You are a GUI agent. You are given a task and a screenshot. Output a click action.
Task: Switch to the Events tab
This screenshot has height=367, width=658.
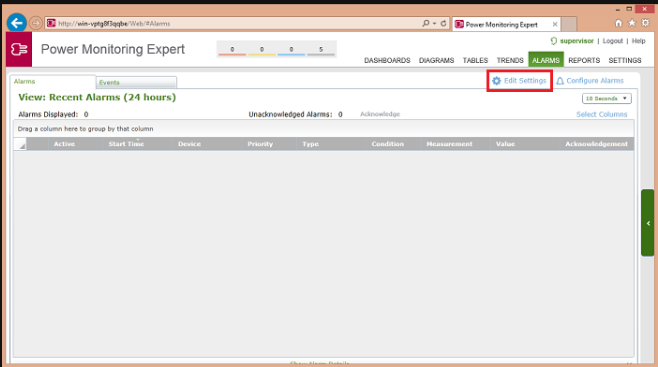[136, 82]
